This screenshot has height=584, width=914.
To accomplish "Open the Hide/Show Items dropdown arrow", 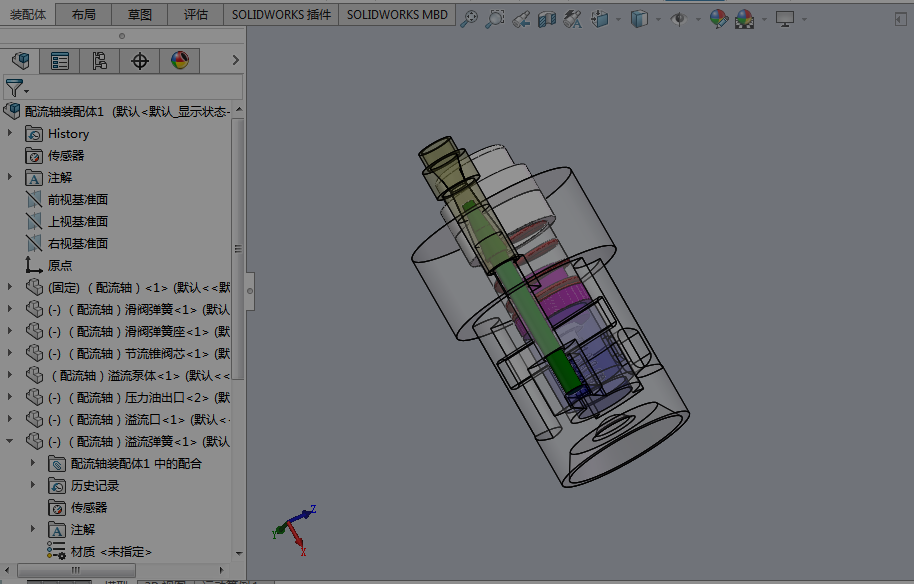I will 698,20.
